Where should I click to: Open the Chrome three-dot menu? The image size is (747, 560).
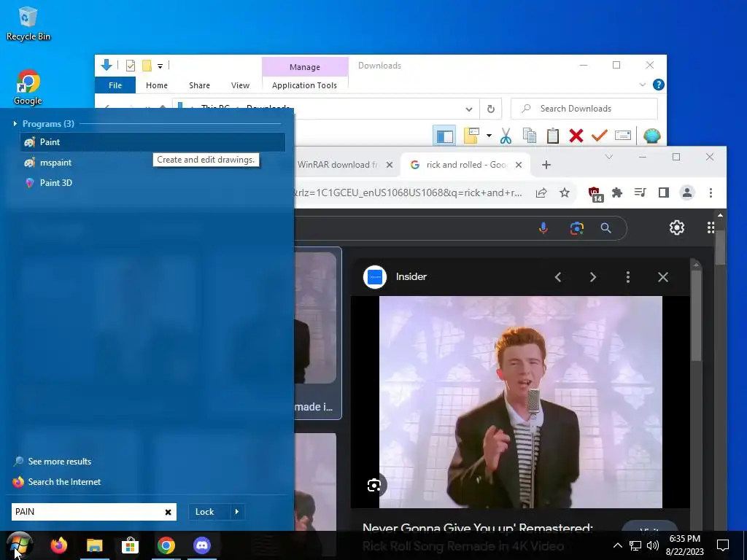711,192
